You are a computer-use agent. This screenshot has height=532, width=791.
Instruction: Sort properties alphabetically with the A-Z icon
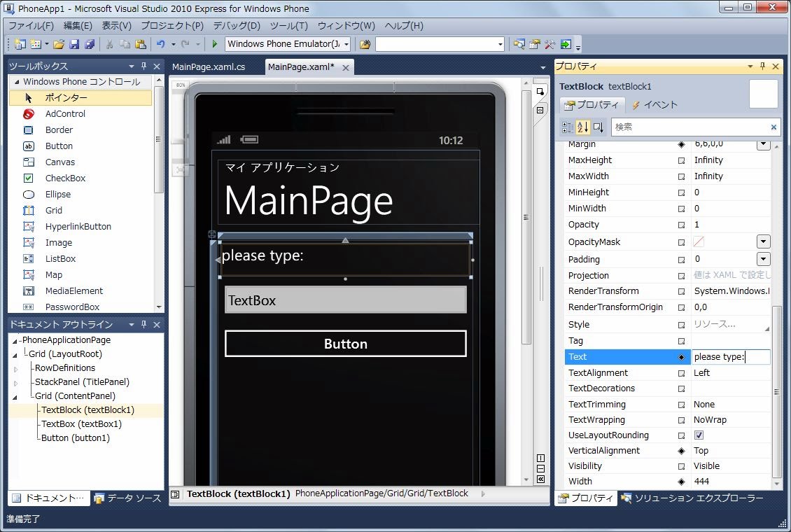582,127
